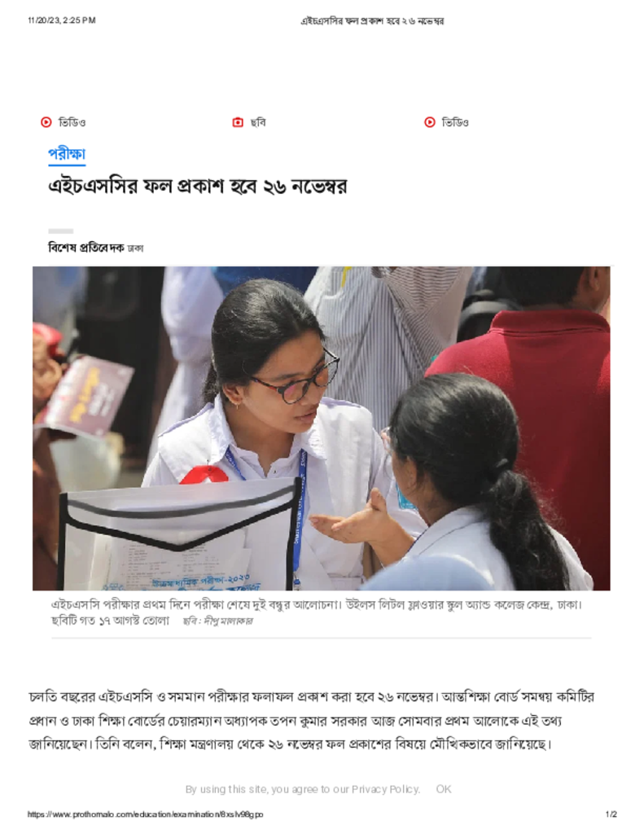The height and width of the screenshot is (834, 644).
Task: Open the left ভিডিও link label
Action: tap(72, 123)
